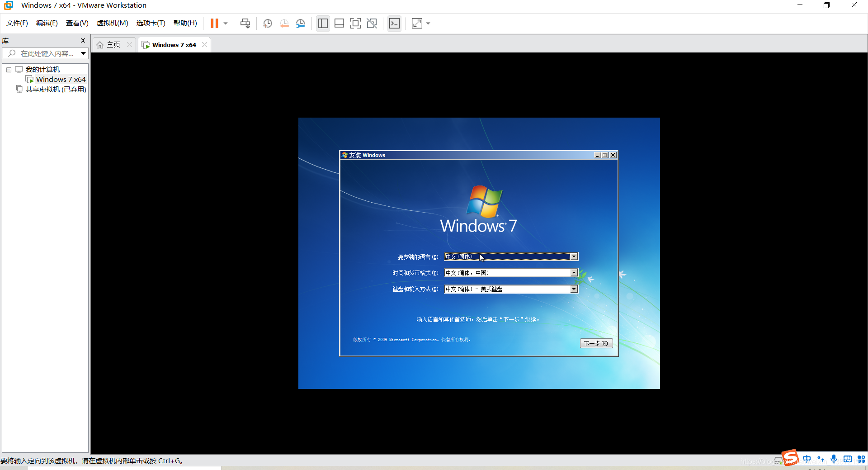Image resolution: width=868 pixels, height=470 pixels.
Task: Open the 编辑(E) menu
Action: point(47,23)
